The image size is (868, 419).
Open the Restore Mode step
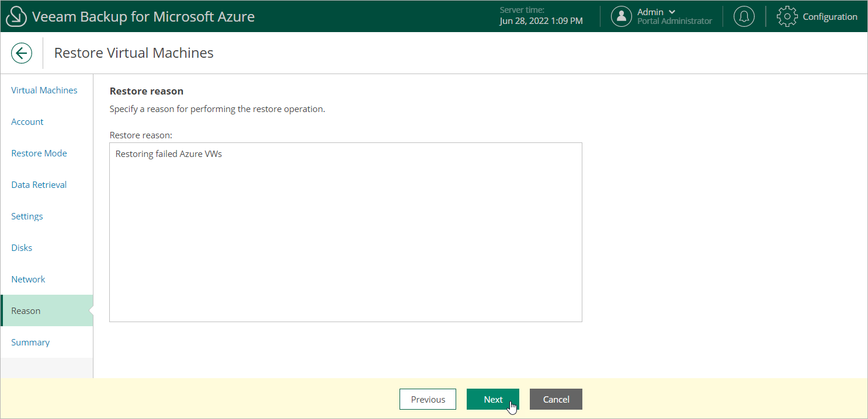click(39, 153)
